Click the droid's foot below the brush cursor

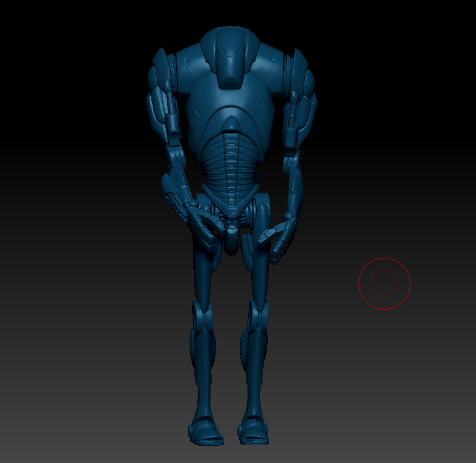point(254,431)
